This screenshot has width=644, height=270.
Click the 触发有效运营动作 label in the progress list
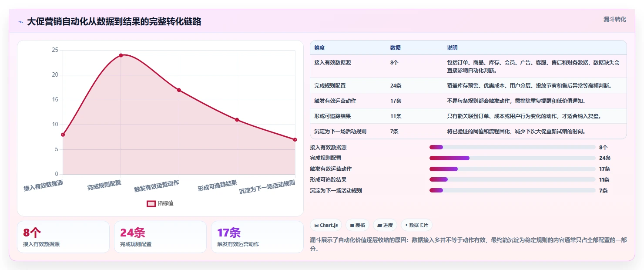(x=331, y=169)
